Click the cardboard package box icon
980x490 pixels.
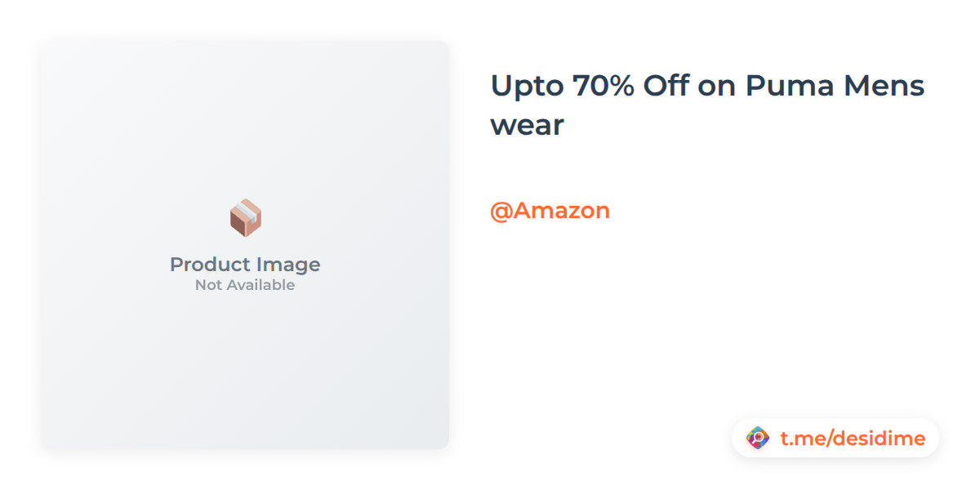pos(245,218)
